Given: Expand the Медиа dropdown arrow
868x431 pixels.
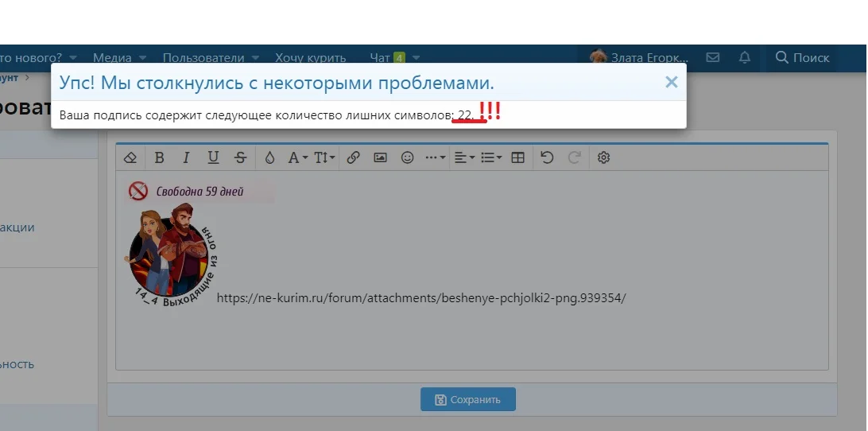Looking at the screenshot, I should pyautogui.click(x=142, y=57).
